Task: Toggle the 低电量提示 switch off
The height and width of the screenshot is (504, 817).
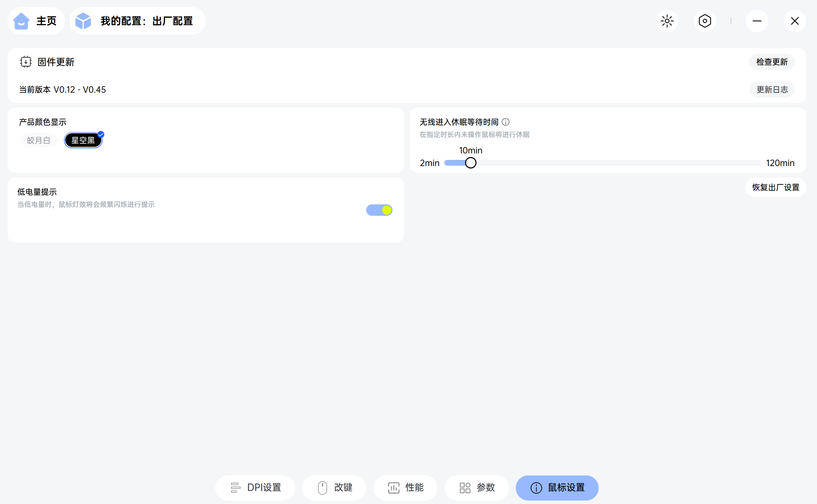Action: click(x=379, y=210)
